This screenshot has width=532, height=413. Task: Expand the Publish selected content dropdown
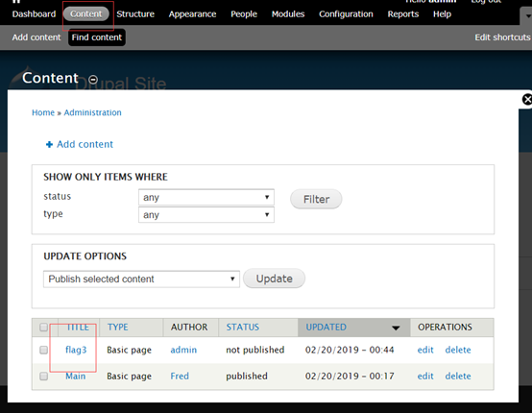click(x=141, y=279)
